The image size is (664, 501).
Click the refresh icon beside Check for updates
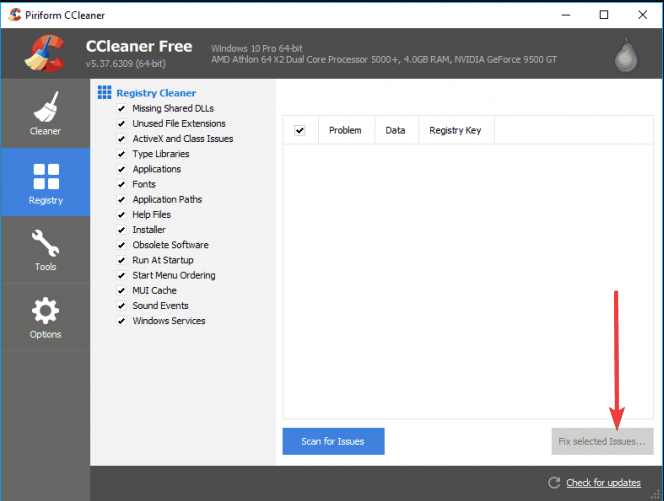554,482
